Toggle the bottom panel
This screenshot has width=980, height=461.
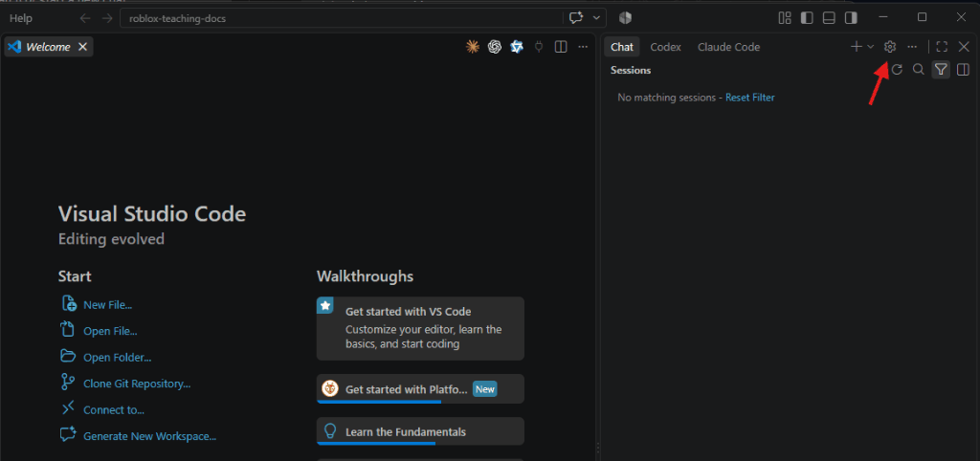829,18
